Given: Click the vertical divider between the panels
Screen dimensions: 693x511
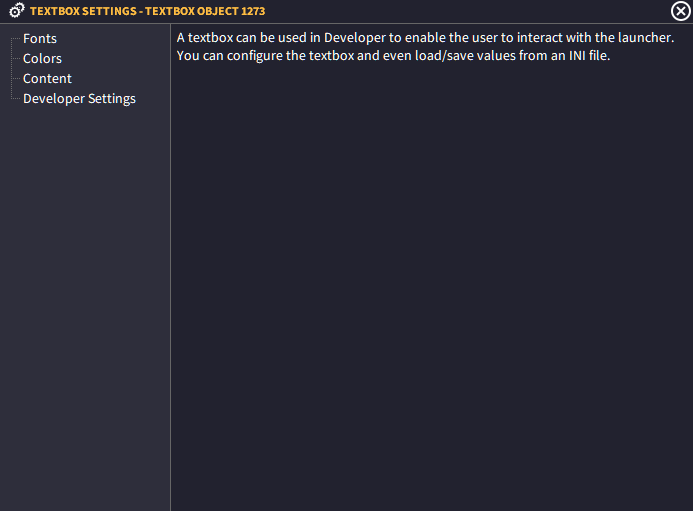Looking at the screenshot, I should [x=171, y=267].
